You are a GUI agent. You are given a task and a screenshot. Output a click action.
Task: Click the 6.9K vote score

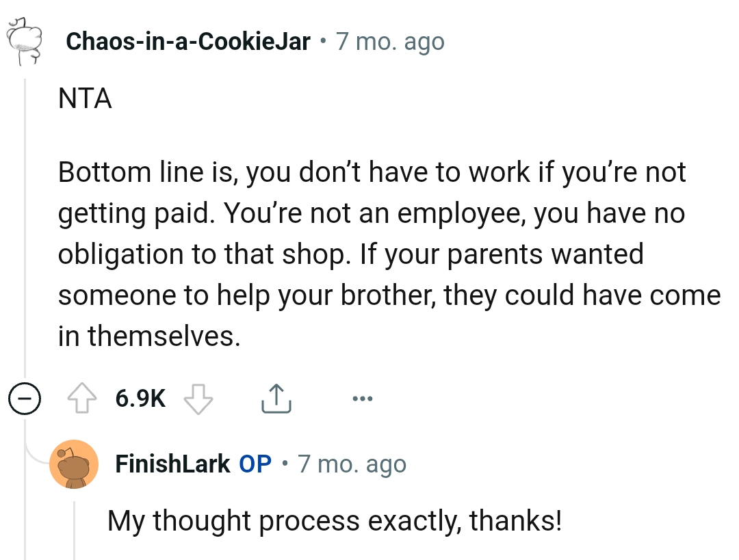140,399
